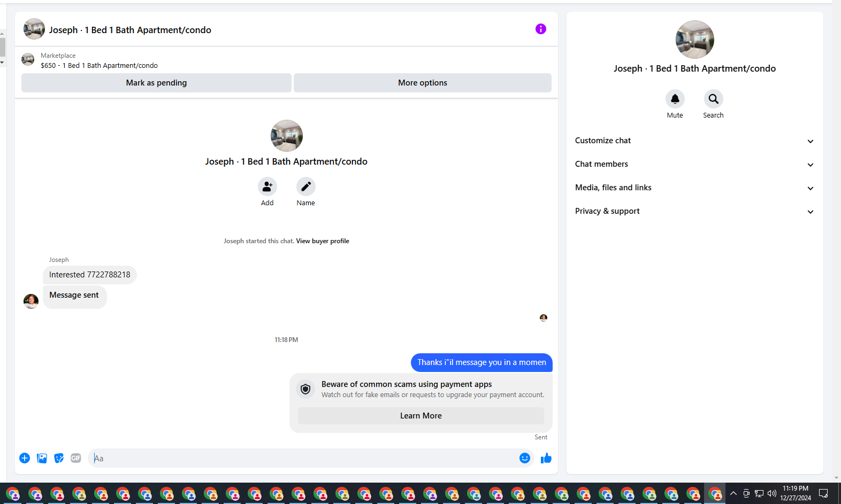Click the Mark as pending button
Image resolution: width=841 pixels, height=504 pixels.
coord(156,83)
